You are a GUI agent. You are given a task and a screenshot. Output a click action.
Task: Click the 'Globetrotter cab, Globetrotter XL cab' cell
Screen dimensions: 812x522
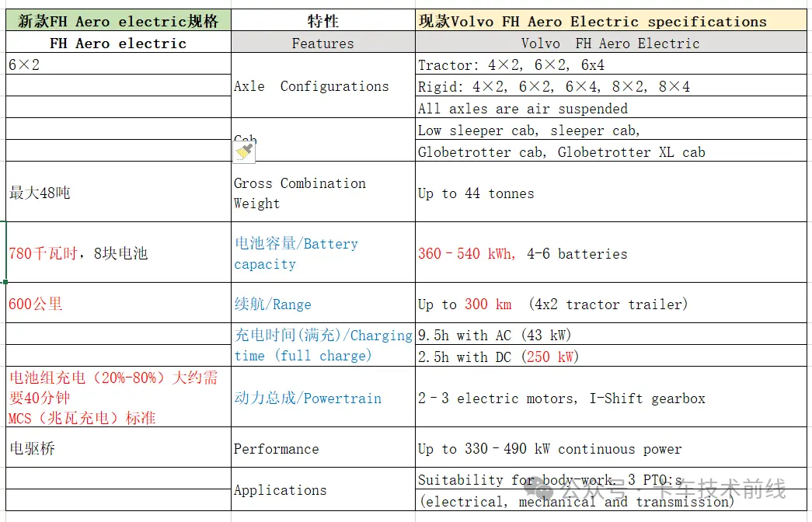611,151
